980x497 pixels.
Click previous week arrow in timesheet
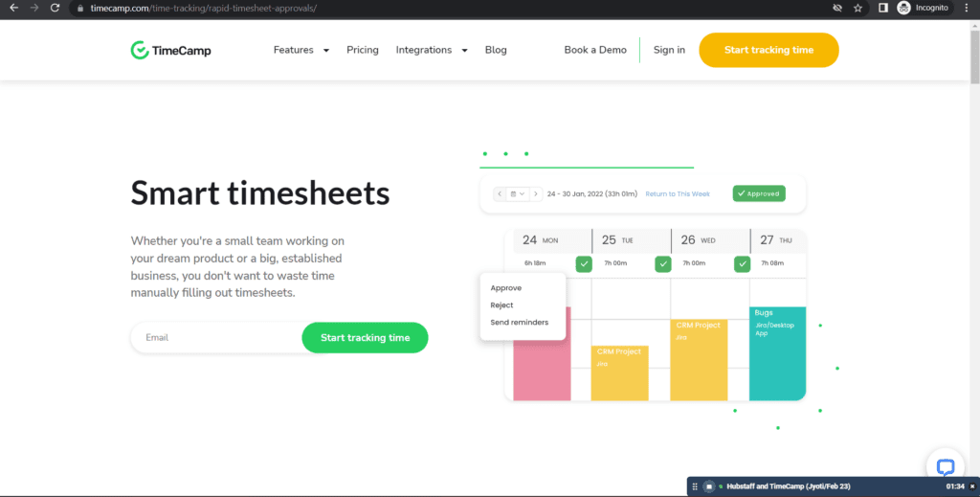coord(500,193)
